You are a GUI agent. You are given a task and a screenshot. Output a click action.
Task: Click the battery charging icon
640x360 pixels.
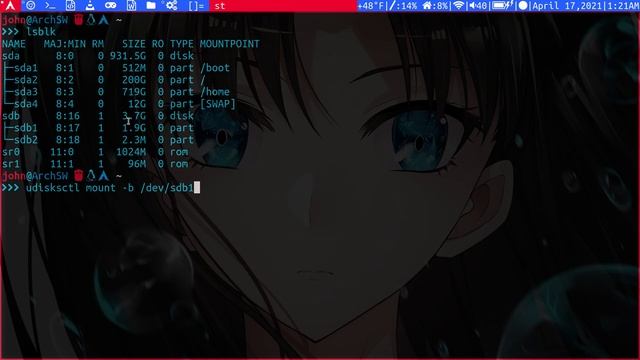(502, 6)
